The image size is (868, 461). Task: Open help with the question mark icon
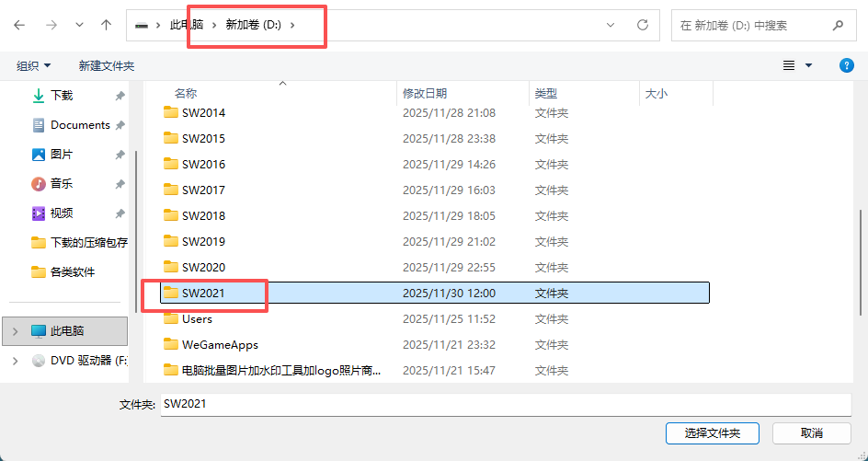pos(847,65)
